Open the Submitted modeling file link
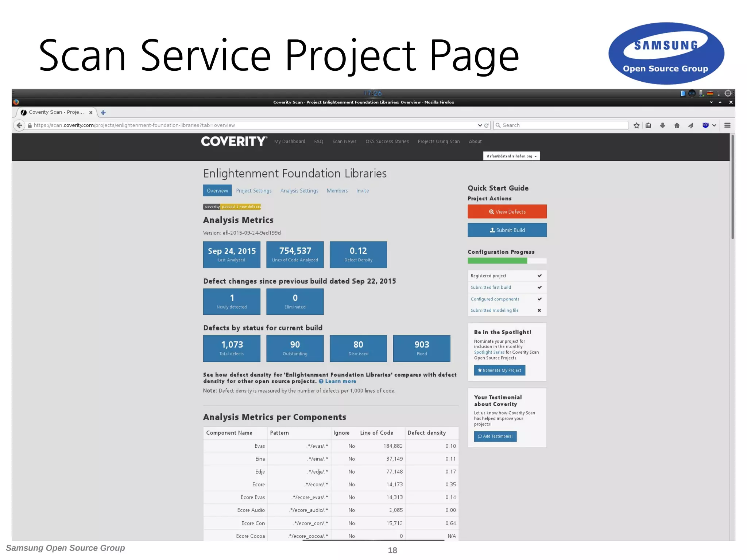 pyautogui.click(x=494, y=311)
